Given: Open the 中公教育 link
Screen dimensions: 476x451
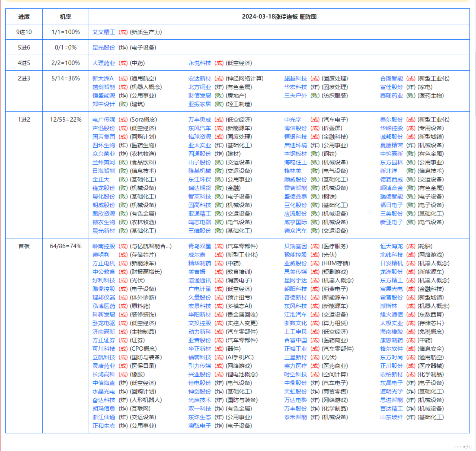Looking at the screenshot, I should (104, 272).
